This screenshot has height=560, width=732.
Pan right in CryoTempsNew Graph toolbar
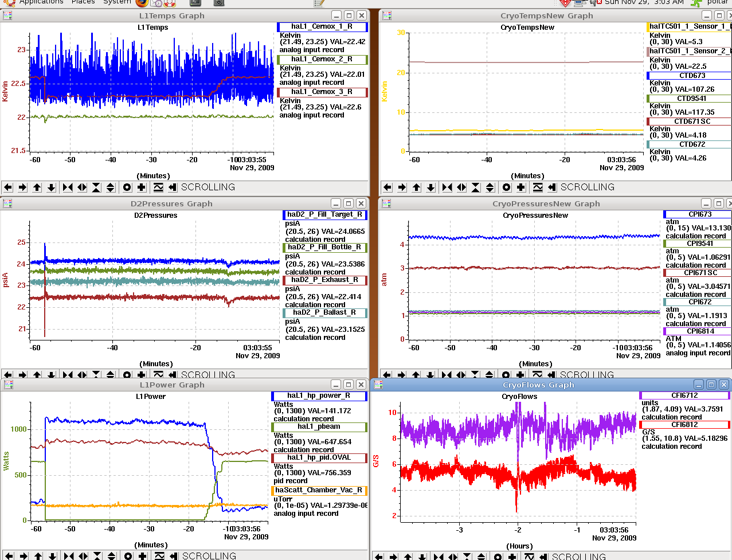(x=402, y=187)
